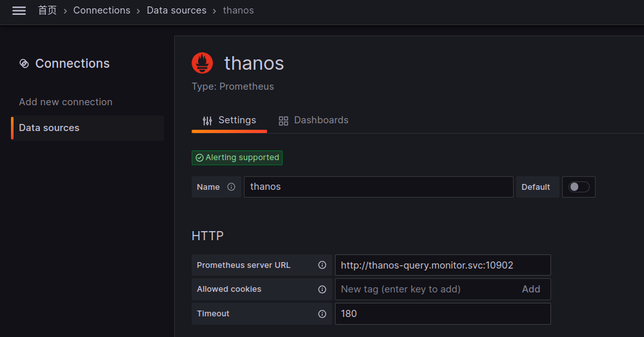Screen dimensions: 644x337
Task: Select Data sources in the sidebar
Action: point(49,128)
